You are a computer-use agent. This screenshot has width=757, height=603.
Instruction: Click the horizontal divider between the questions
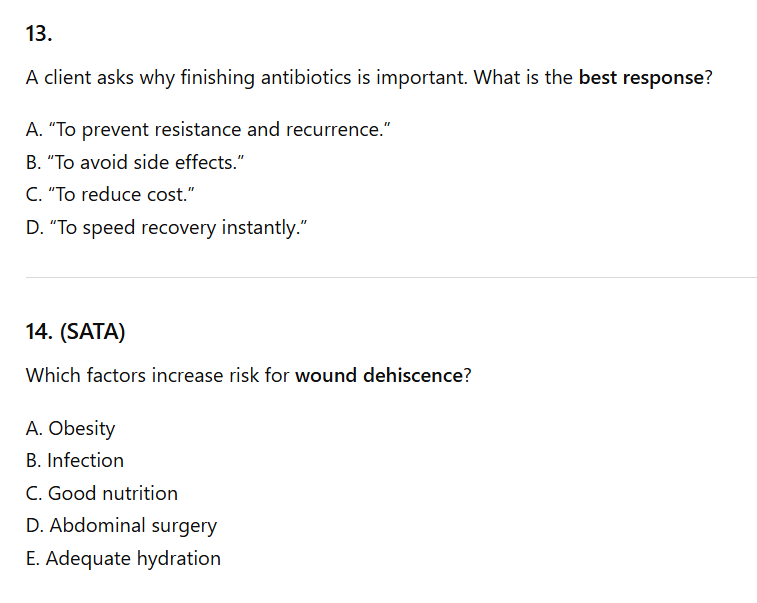[x=391, y=277]
